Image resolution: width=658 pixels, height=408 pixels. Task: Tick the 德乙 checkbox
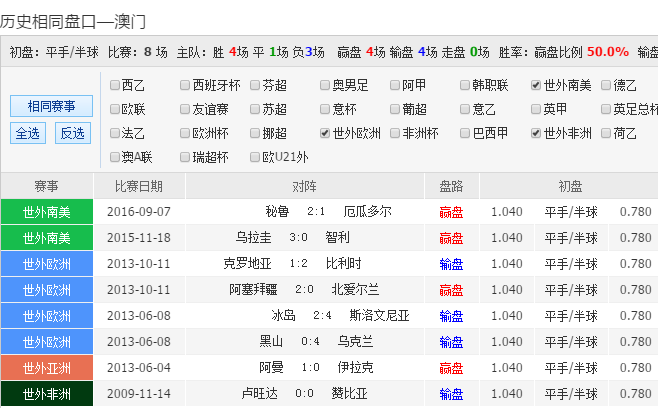click(606, 85)
